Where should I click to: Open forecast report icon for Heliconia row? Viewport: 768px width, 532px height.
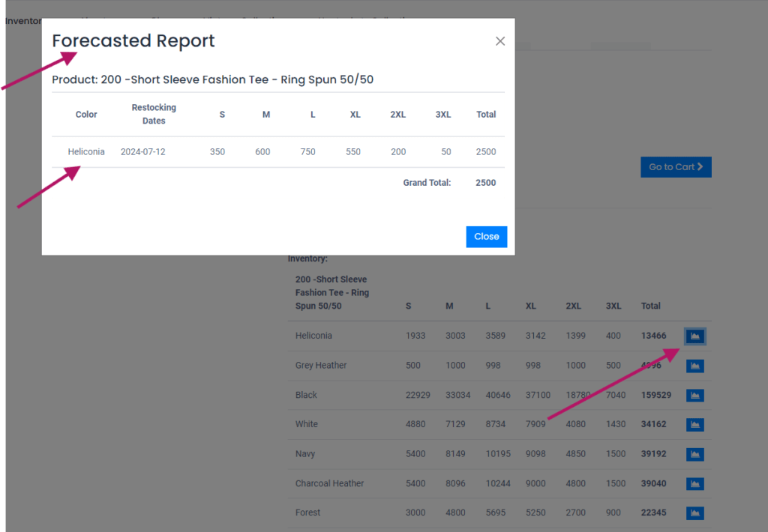[694, 336]
